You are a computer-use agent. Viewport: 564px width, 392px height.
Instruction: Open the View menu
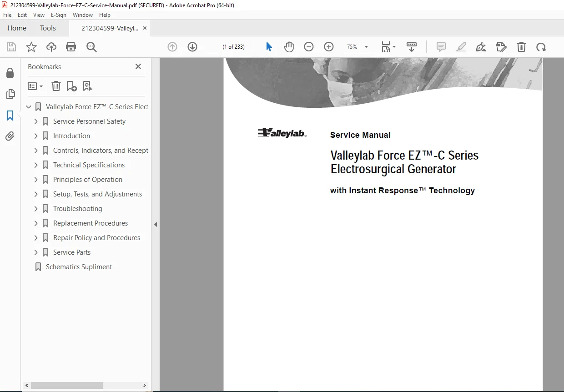coord(39,15)
